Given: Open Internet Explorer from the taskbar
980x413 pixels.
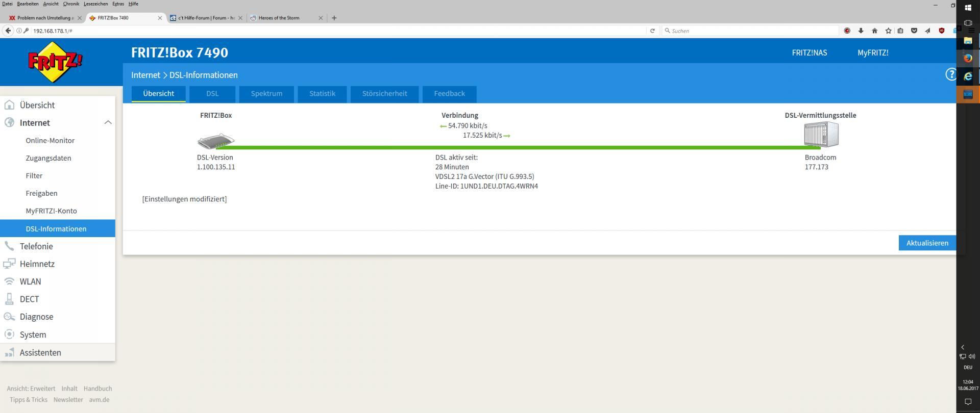Looking at the screenshot, I should point(968,76).
